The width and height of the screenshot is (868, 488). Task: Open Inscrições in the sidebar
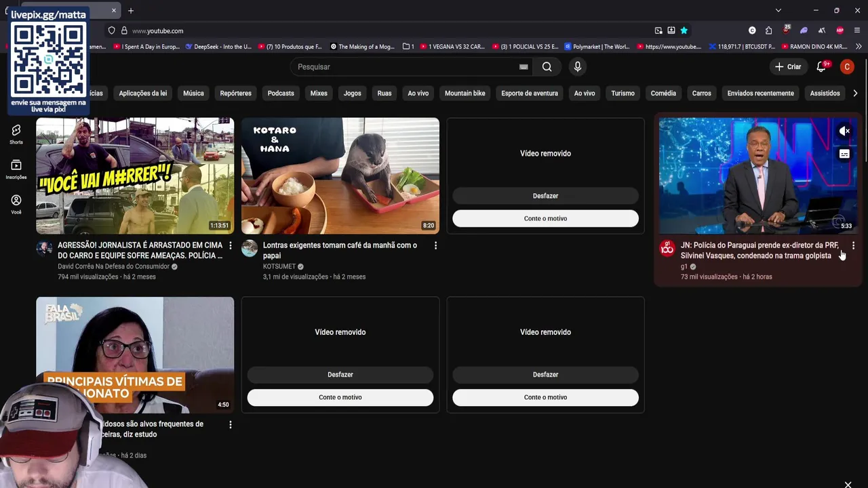click(16, 169)
